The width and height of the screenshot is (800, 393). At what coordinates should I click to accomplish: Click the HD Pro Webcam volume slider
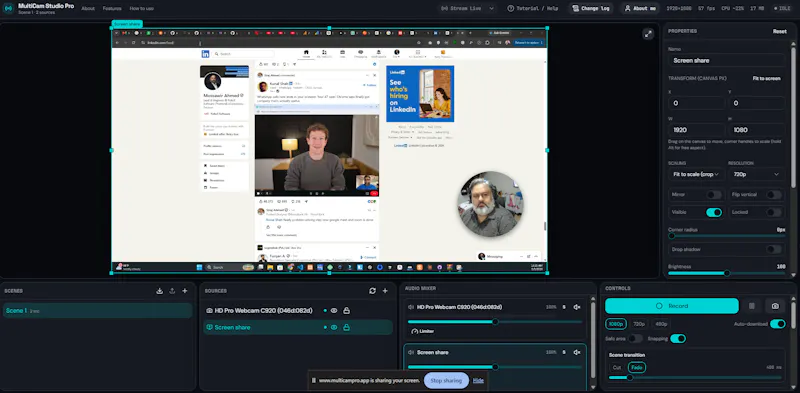point(494,322)
